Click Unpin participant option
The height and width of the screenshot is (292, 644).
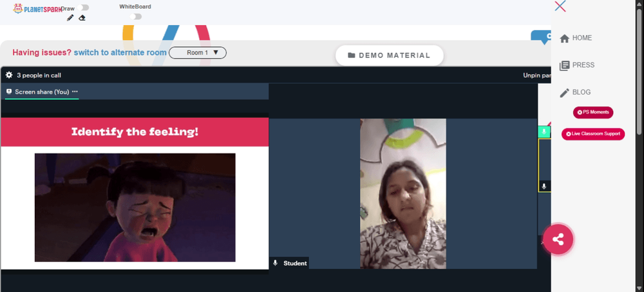pos(537,75)
